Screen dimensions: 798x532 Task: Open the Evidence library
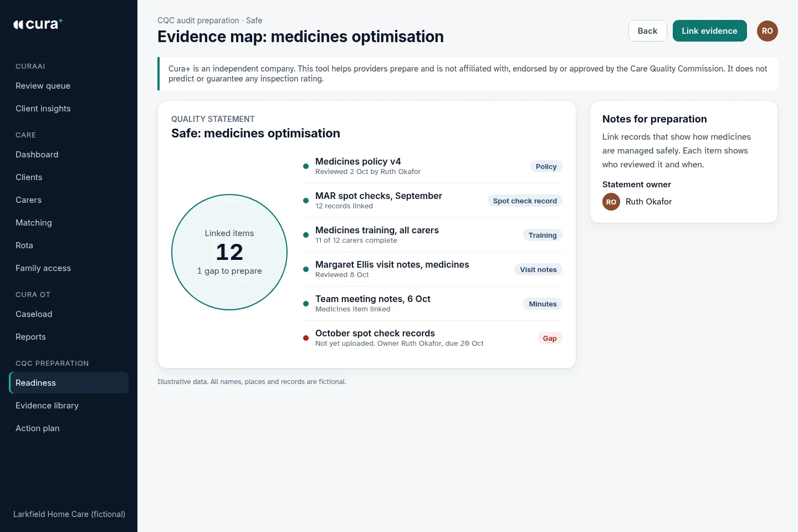point(69,406)
